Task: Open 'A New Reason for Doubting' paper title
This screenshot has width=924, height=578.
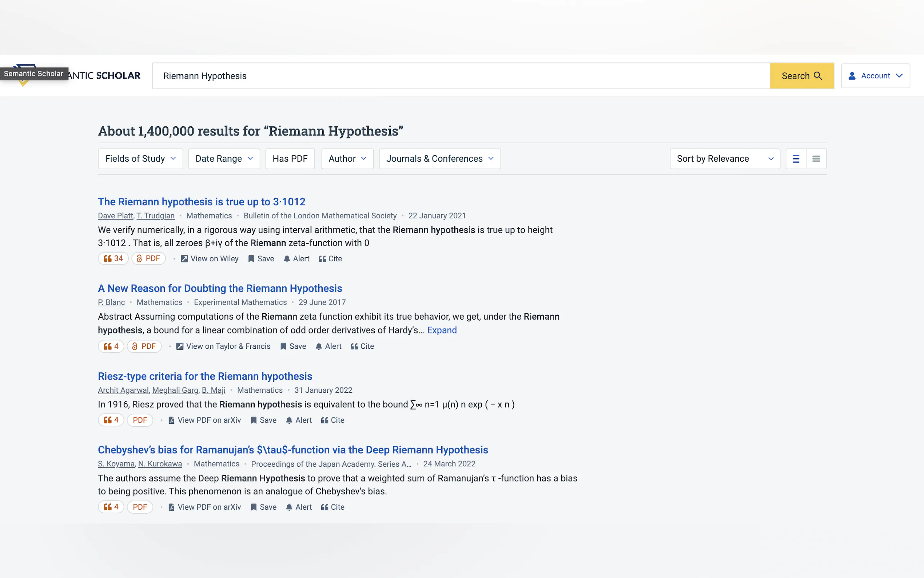Action: (x=220, y=288)
